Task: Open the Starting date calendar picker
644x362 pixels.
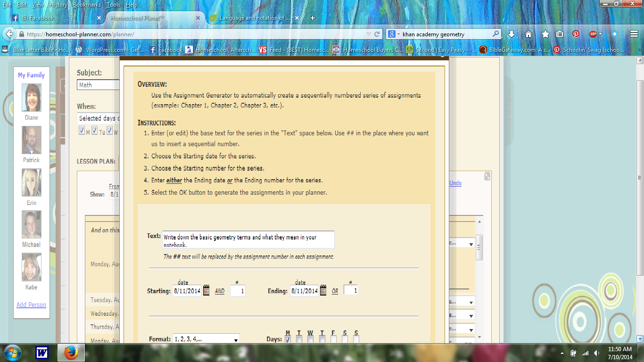Action: [206, 290]
